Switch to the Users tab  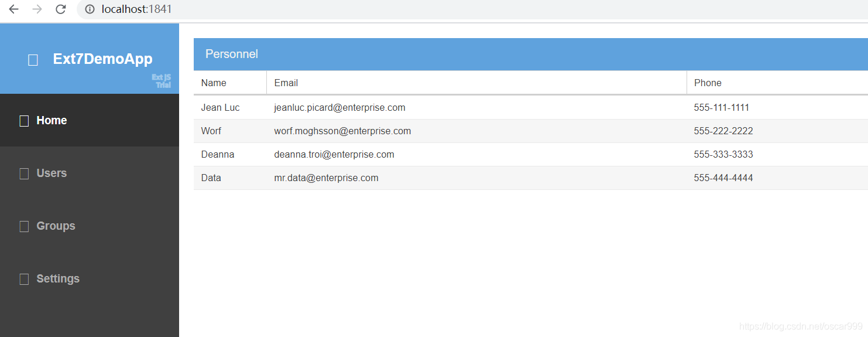(90, 173)
